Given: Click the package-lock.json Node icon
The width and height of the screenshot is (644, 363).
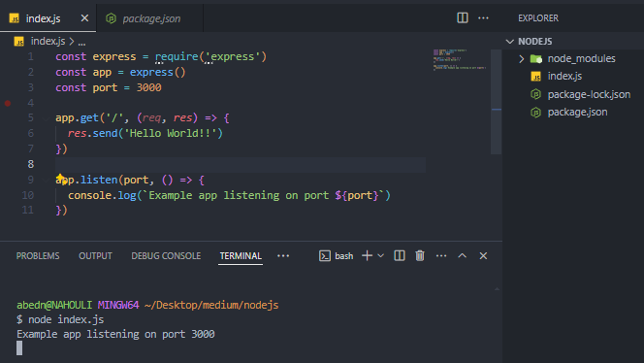Looking at the screenshot, I should click(535, 94).
